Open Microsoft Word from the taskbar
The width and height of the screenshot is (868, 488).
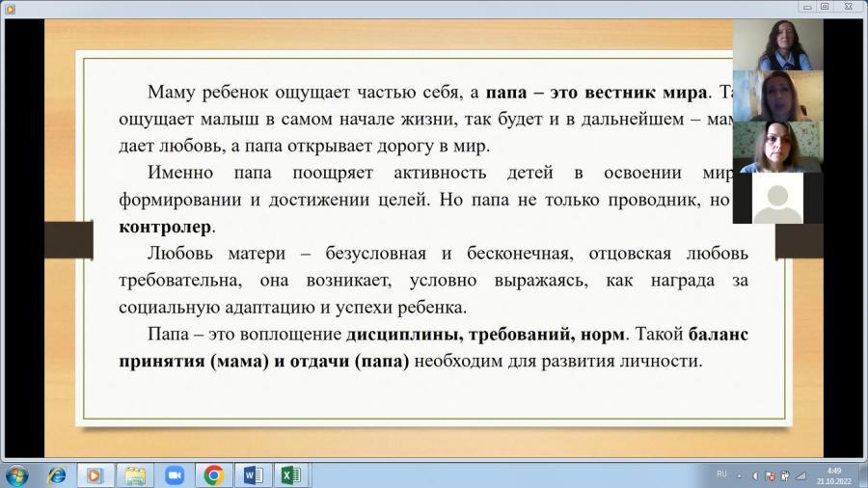click(x=253, y=475)
